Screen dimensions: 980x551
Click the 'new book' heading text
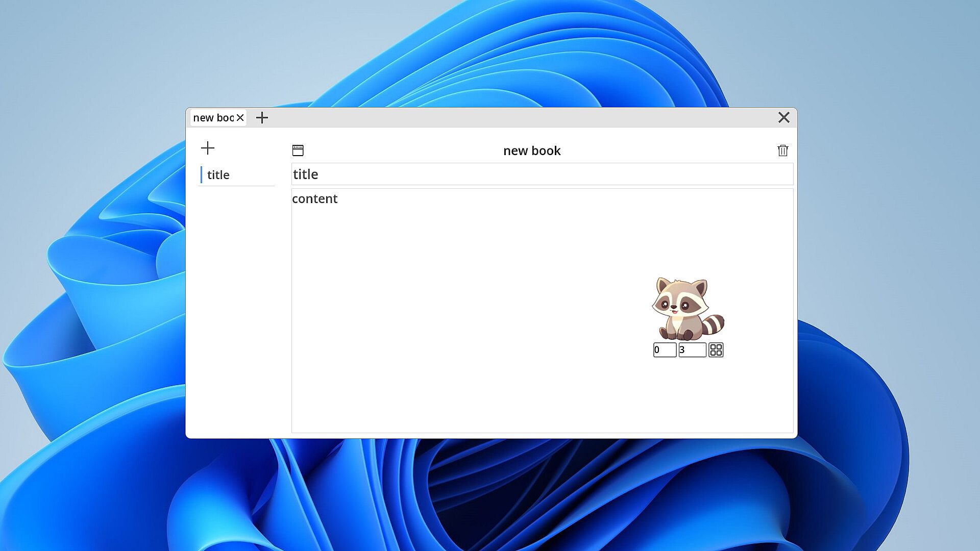531,151
